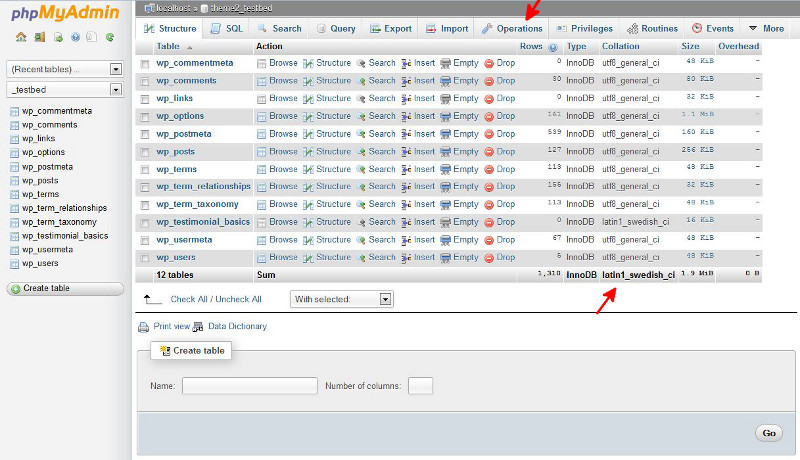Screen dimensions: 800x460
Task: Click the Go button
Action: pyautogui.click(x=769, y=433)
